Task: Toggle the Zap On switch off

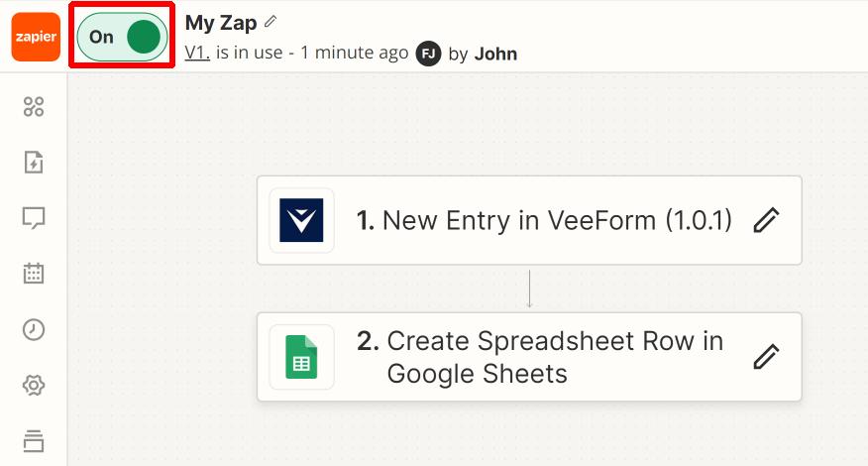Action: tap(122, 37)
